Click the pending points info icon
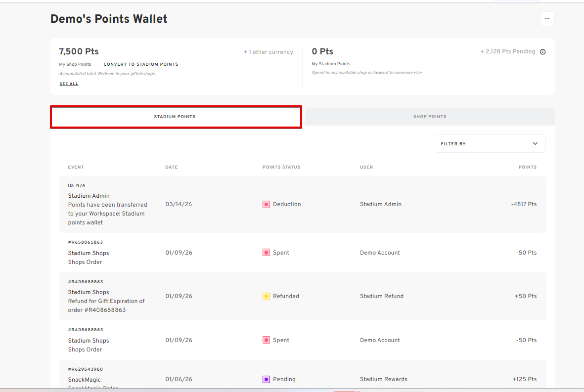Viewport: 584px width, 392px height. pyautogui.click(x=542, y=52)
